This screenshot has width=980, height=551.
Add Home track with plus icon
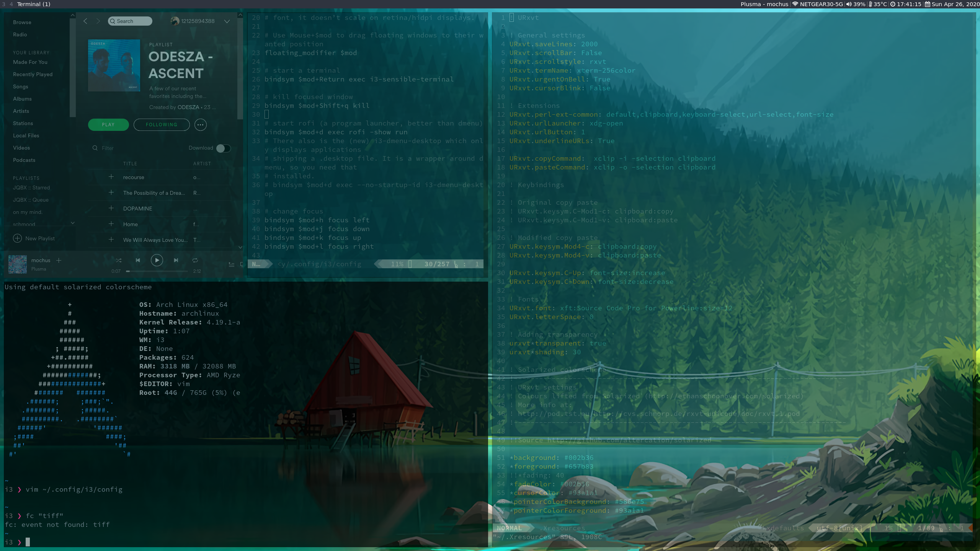[111, 224]
